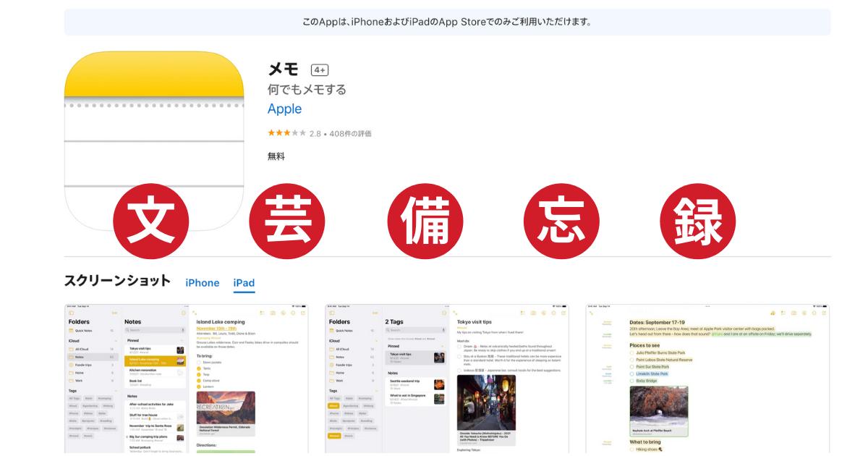Image resolution: width=868 pixels, height=456 pixels.
Task: Click the "408件の評価" ratings count
Action: coord(350,134)
